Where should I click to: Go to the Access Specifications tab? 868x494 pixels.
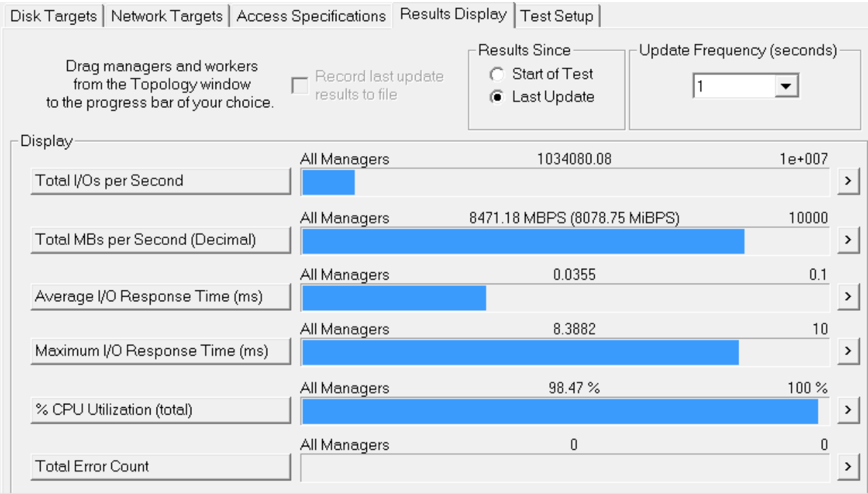[x=311, y=16]
